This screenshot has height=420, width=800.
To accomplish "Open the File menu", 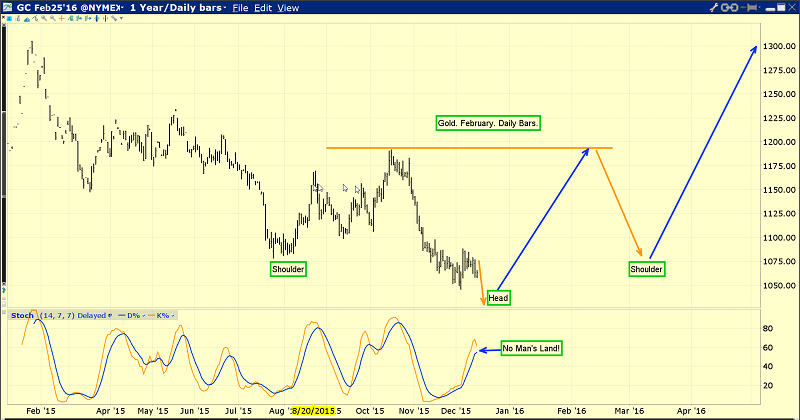I will [243, 7].
